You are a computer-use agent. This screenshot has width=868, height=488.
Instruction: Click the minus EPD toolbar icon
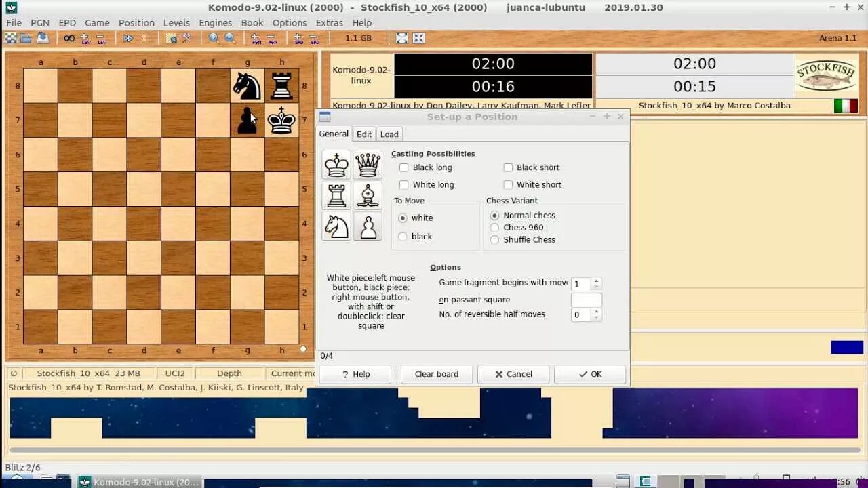[x=315, y=38]
